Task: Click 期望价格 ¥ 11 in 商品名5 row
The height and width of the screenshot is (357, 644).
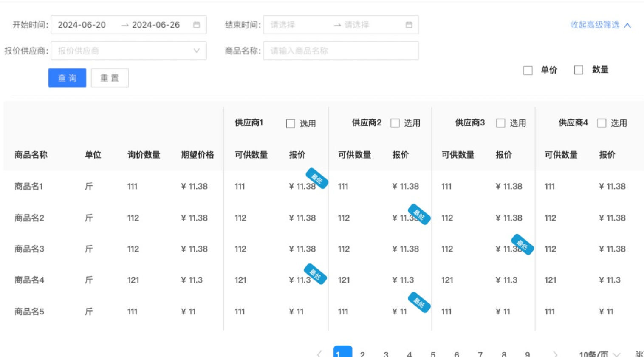Action: coord(188,312)
